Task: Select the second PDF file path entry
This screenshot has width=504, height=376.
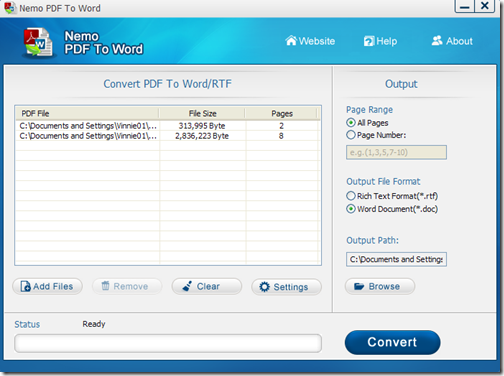Action: click(88, 136)
